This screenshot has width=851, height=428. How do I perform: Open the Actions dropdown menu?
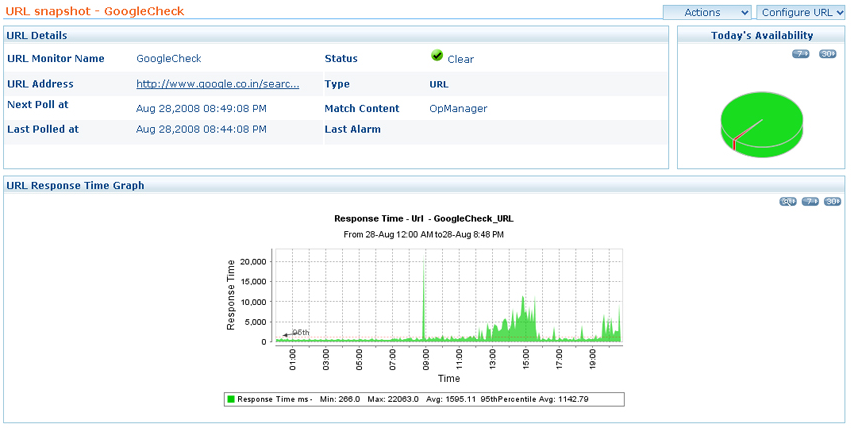[x=707, y=13]
